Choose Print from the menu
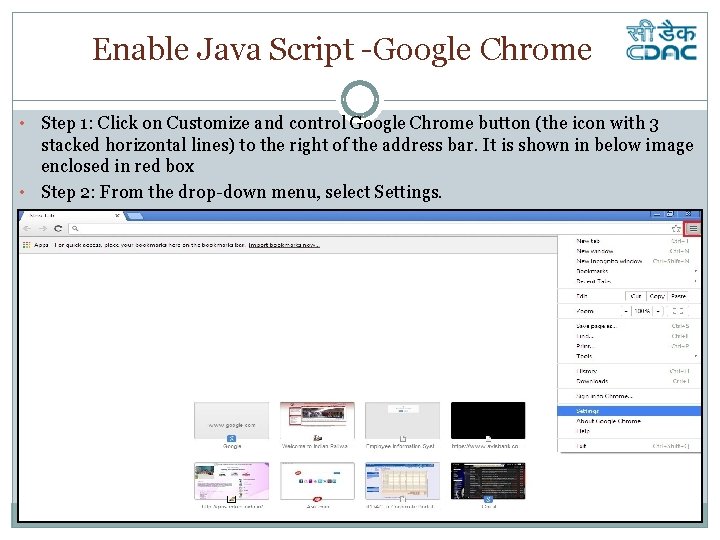Viewport: 720px width, 540px height. (629, 346)
